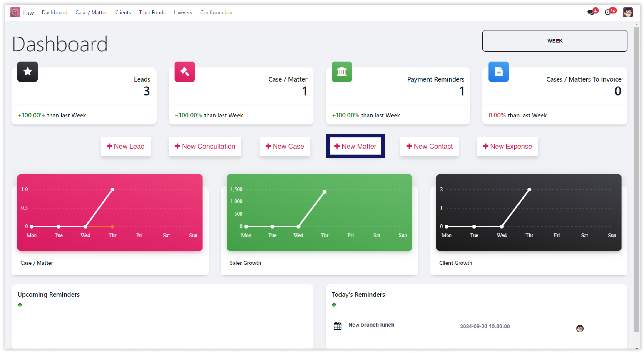644x353 pixels.
Task: Open the Leads count card value 3
Action: click(147, 91)
